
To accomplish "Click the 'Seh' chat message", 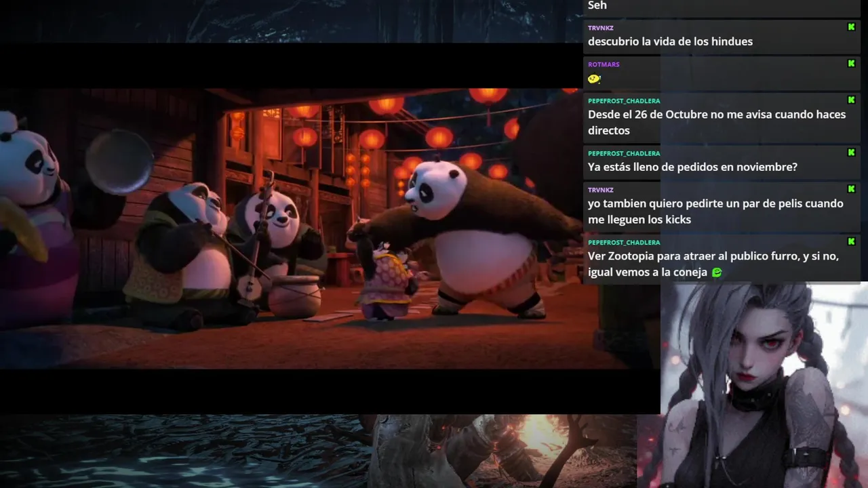I will (597, 5).
